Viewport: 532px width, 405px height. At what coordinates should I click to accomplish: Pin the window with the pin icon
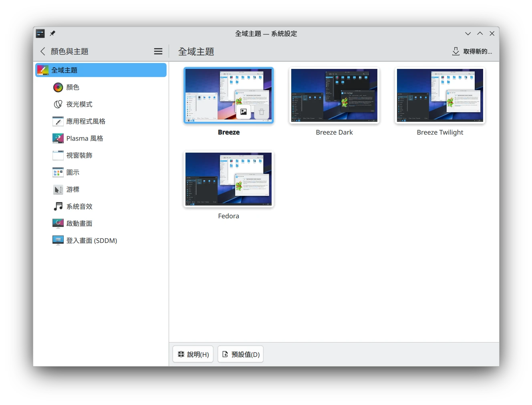(52, 34)
